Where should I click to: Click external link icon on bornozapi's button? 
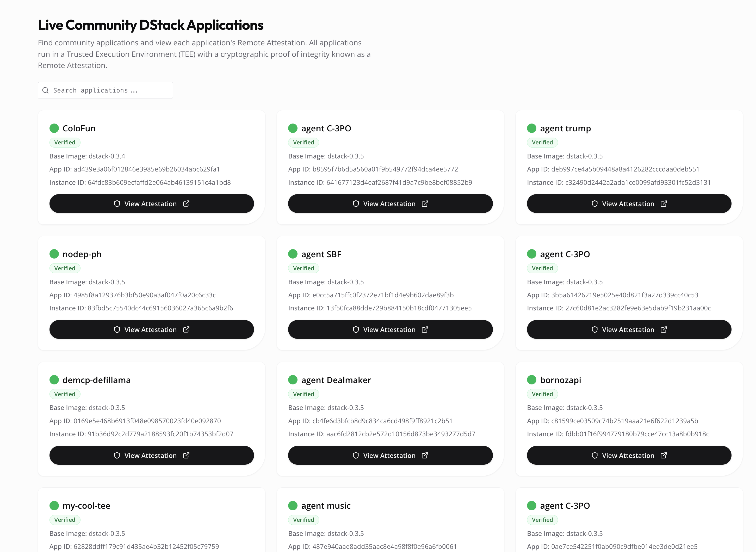click(664, 455)
